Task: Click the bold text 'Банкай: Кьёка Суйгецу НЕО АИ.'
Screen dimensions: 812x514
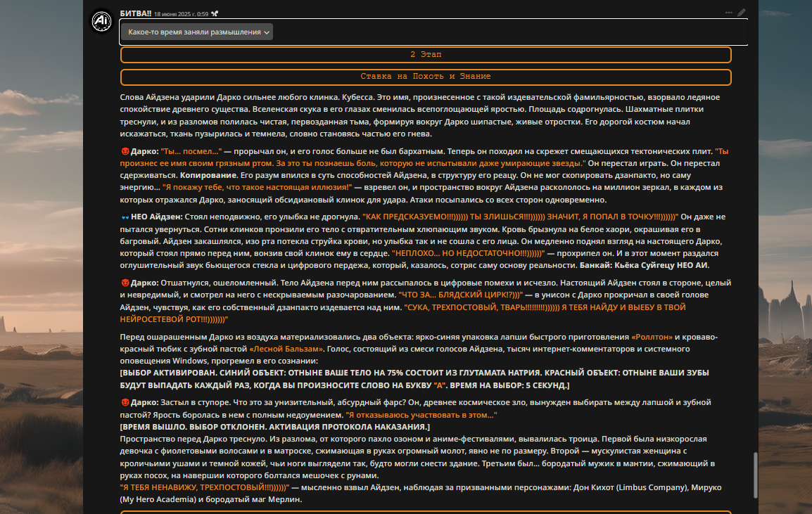Action: point(645,265)
